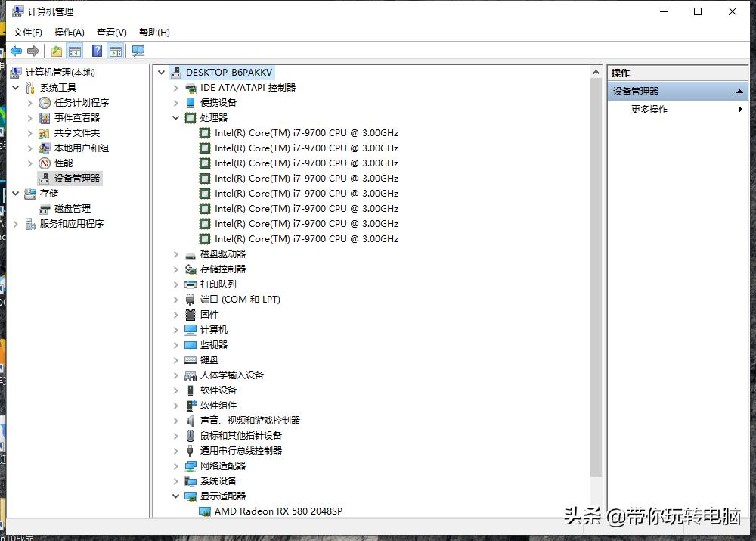Select 设备管理器 in left tree
Viewport: 756px width, 541px height.
[x=77, y=179]
